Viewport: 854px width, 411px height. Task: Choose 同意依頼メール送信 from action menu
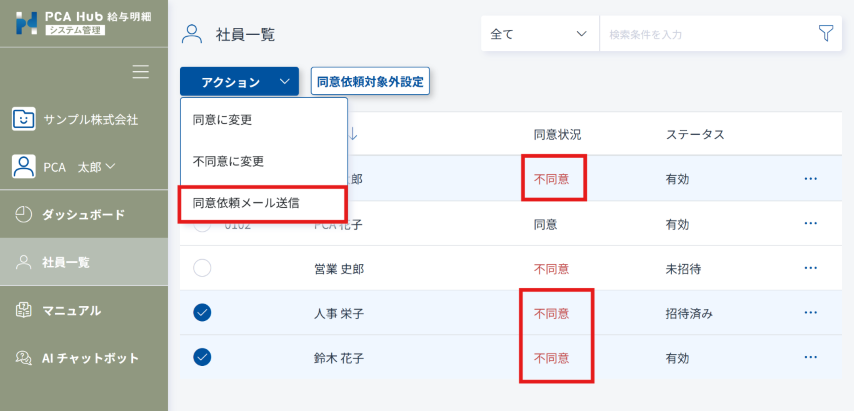(x=262, y=202)
